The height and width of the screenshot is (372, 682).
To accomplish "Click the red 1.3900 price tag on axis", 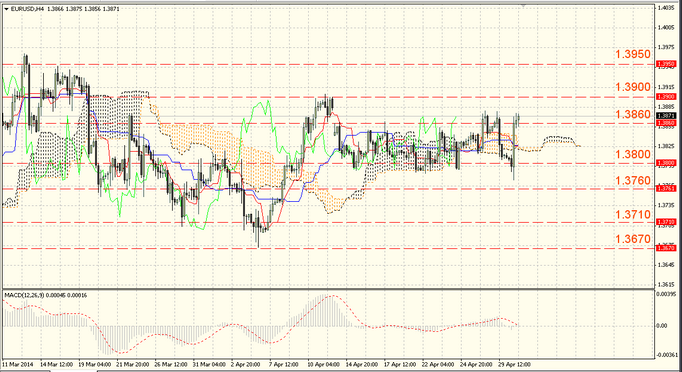I will click(x=666, y=97).
